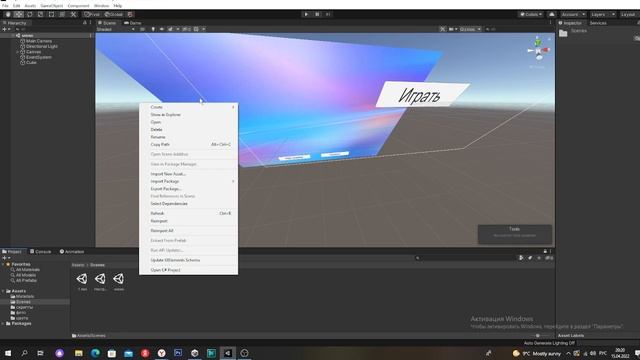Switch to the Console tab
The height and width of the screenshot is (360, 640).
[x=40, y=251]
